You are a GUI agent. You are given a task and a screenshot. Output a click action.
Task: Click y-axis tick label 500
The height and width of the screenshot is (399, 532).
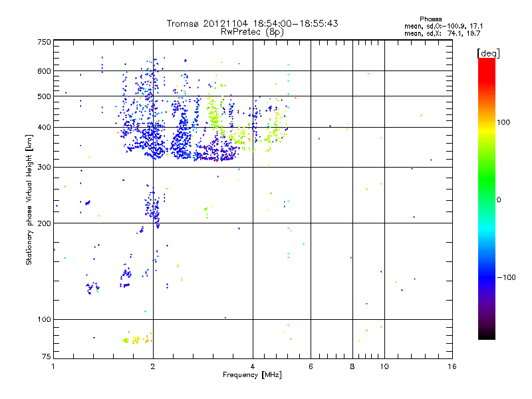[44, 96]
